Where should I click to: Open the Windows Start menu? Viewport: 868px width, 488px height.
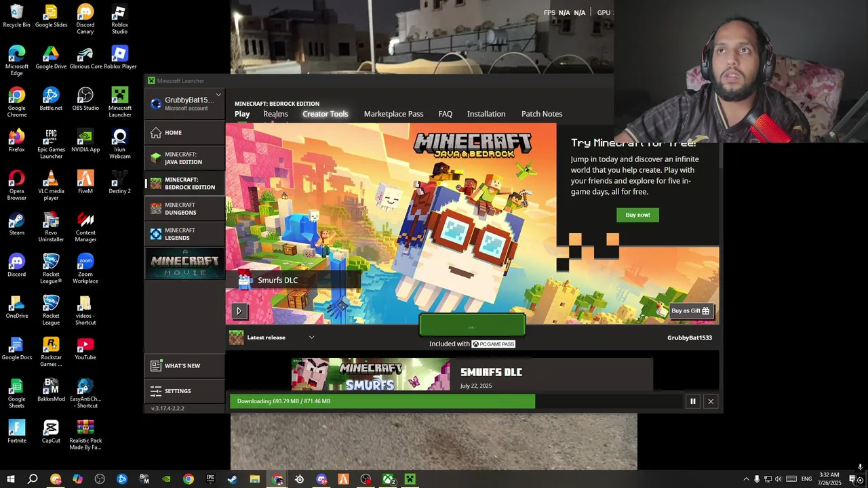pos(10,479)
